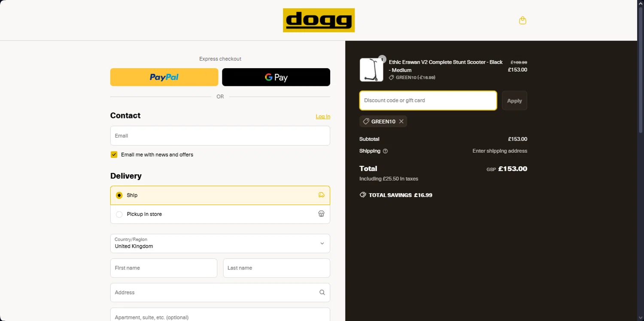Click the product title Ethic Erawan V2
This screenshot has width=644, height=321.
tap(446, 66)
